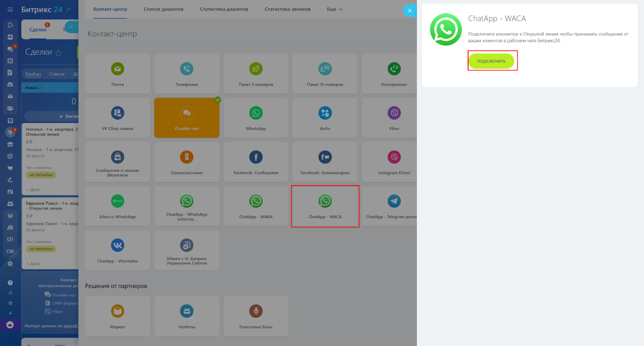Open Сообщения о заказах ВКонтакте tile
The height and width of the screenshot is (346, 644).
click(x=118, y=162)
